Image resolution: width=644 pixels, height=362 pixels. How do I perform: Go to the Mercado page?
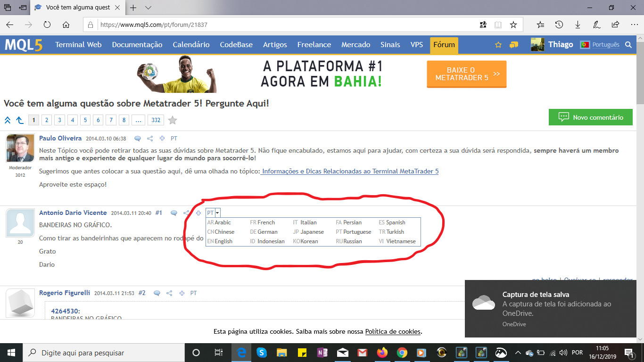(x=355, y=45)
